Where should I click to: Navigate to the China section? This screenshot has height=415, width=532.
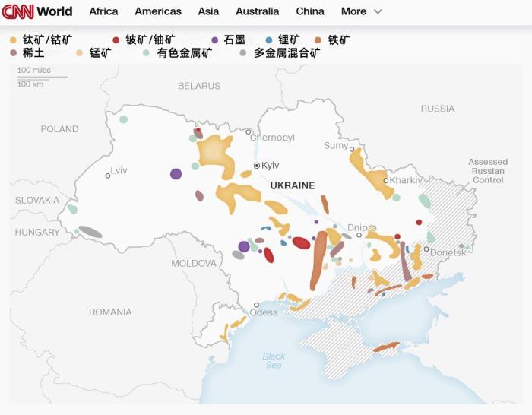coord(310,11)
